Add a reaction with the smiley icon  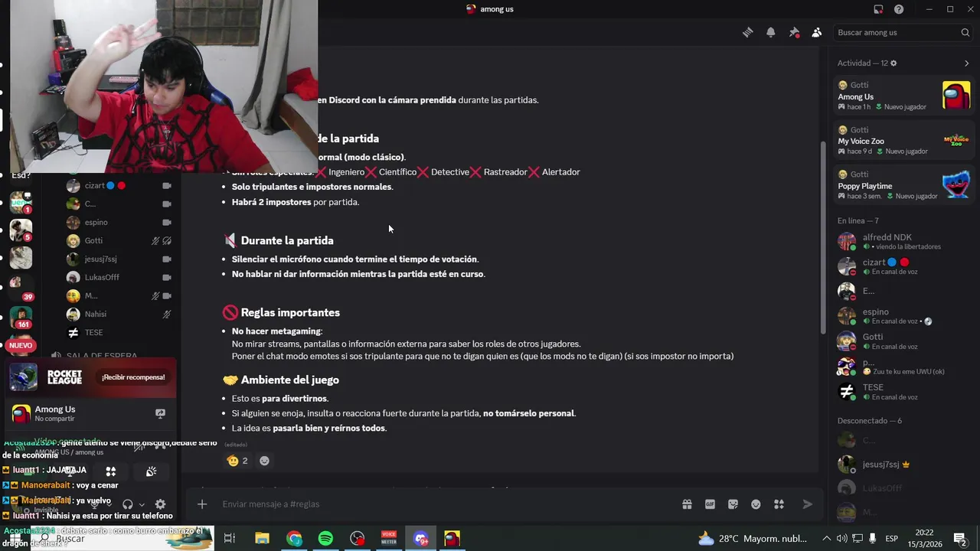264,461
